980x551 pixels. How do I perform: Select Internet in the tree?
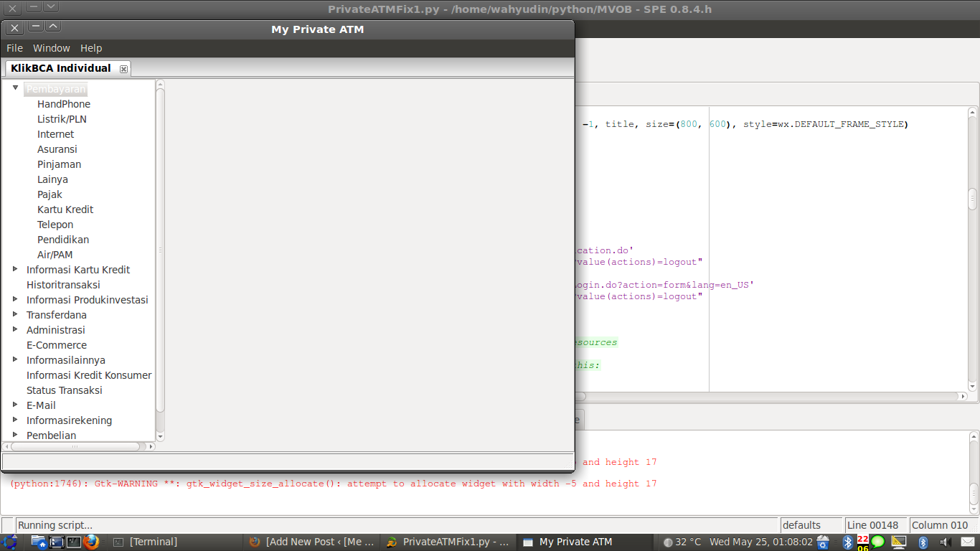point(55,134)
